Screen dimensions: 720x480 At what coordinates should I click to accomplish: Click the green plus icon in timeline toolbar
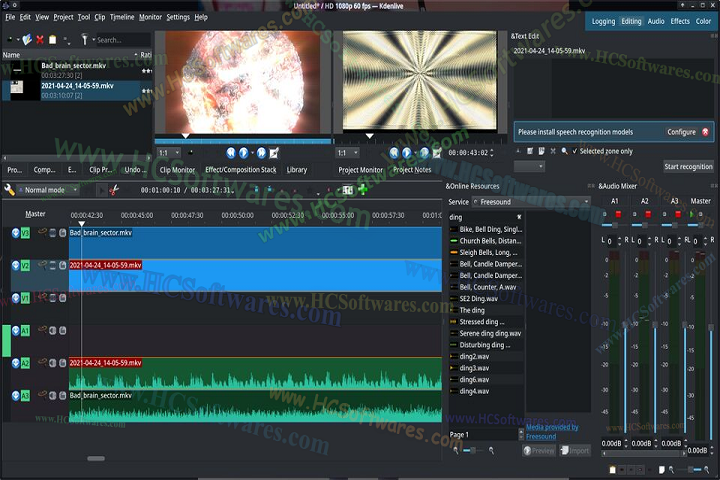tap(363, 189)
